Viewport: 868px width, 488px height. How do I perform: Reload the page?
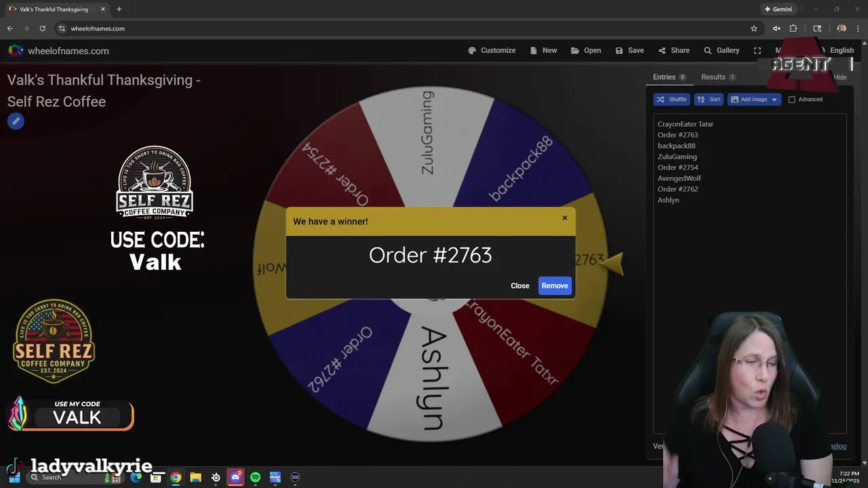(x=42, y=28)
